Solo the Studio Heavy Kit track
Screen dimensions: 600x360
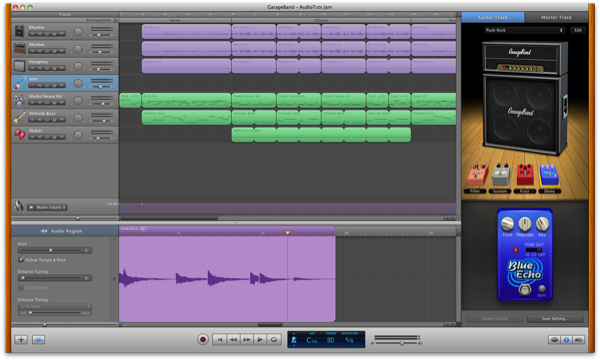[x=47, y=103]
